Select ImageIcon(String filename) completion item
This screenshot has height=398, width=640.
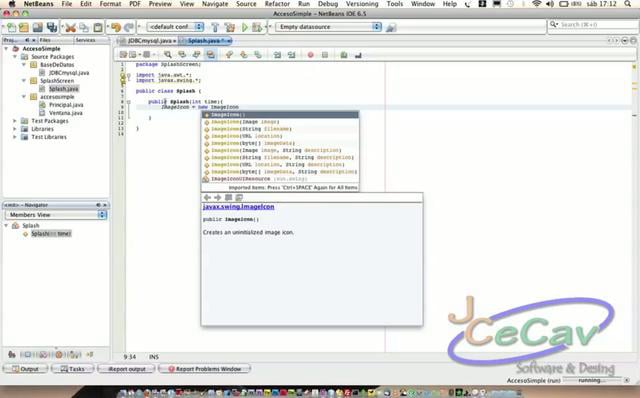pos(280,129)
